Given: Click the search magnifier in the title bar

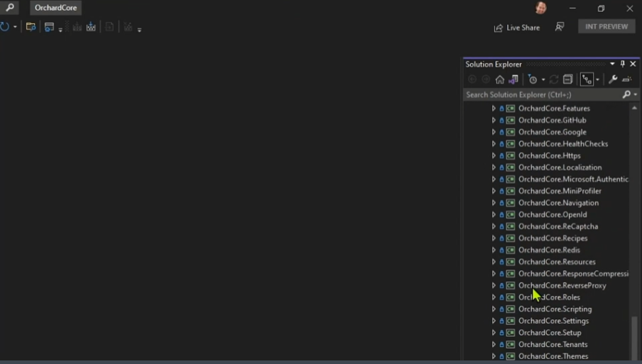Looking at the screenshot, I should point(10,7).
